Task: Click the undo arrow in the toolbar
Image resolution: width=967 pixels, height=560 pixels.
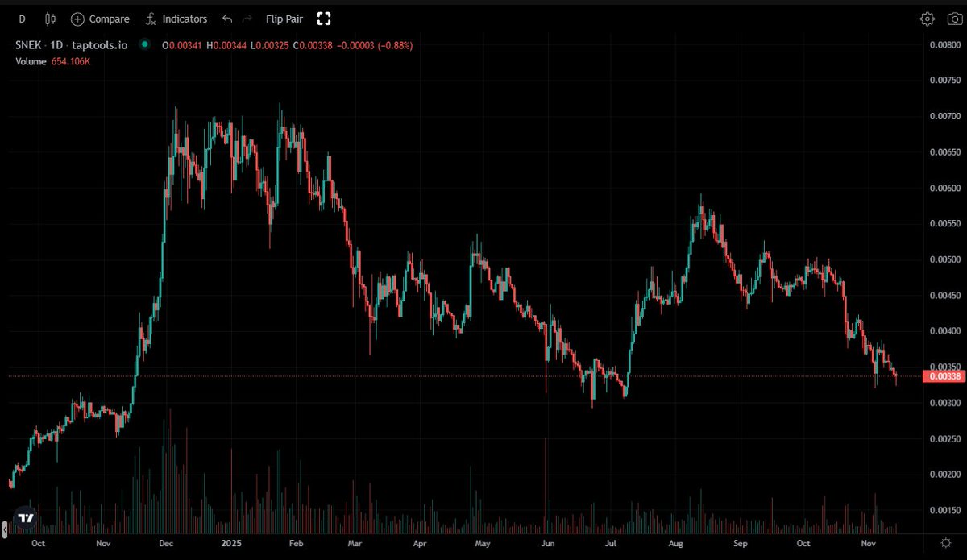Action: 225,19
